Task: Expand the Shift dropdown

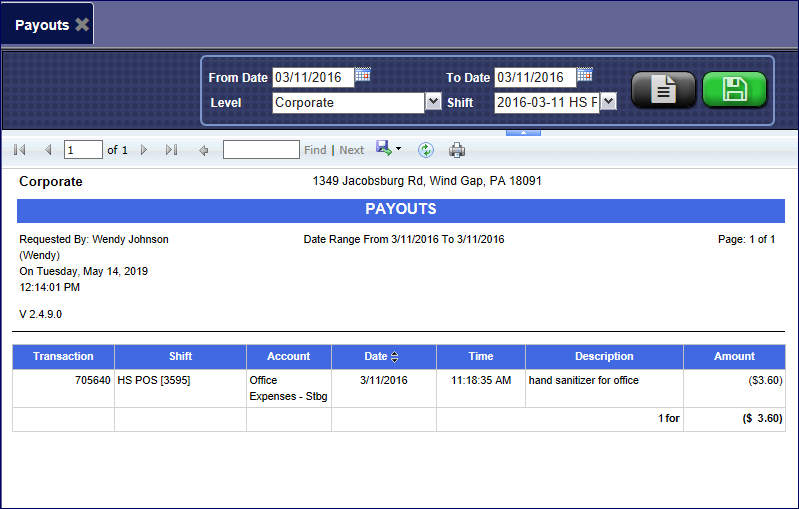Action: pyautogui.click(x=608, y=102)
